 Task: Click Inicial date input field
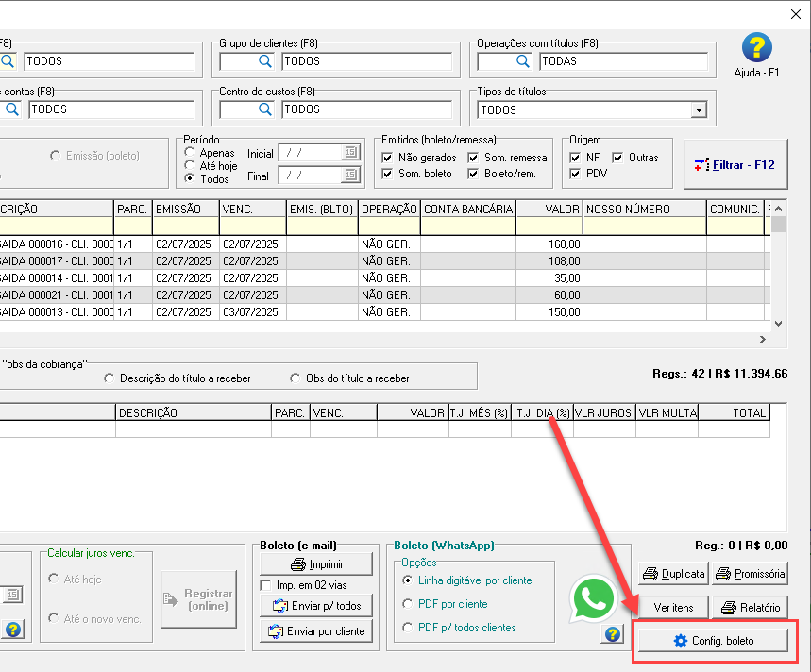coord(312,152)
